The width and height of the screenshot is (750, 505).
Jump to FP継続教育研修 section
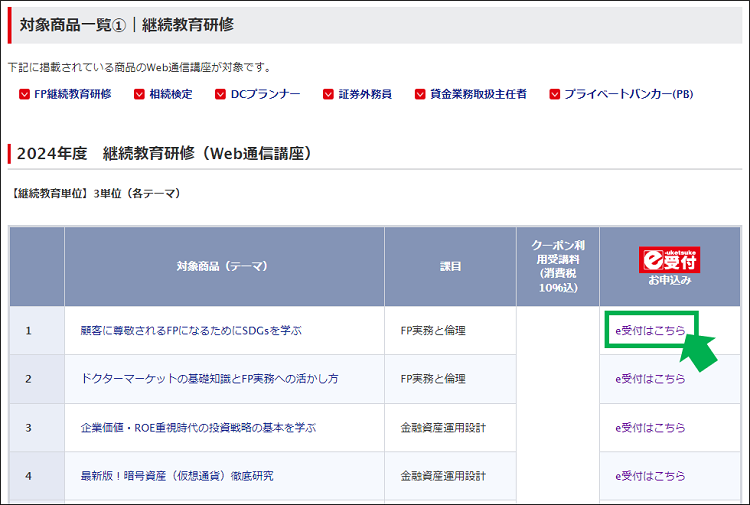[73, 95]
